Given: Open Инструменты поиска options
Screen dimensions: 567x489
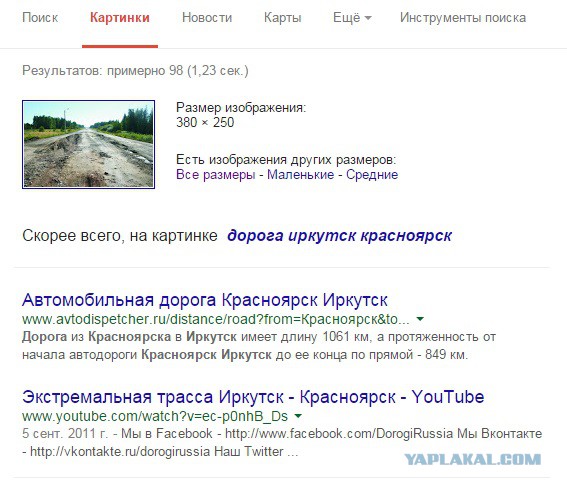Looking at the screenshot, I should tap(463, 17).
